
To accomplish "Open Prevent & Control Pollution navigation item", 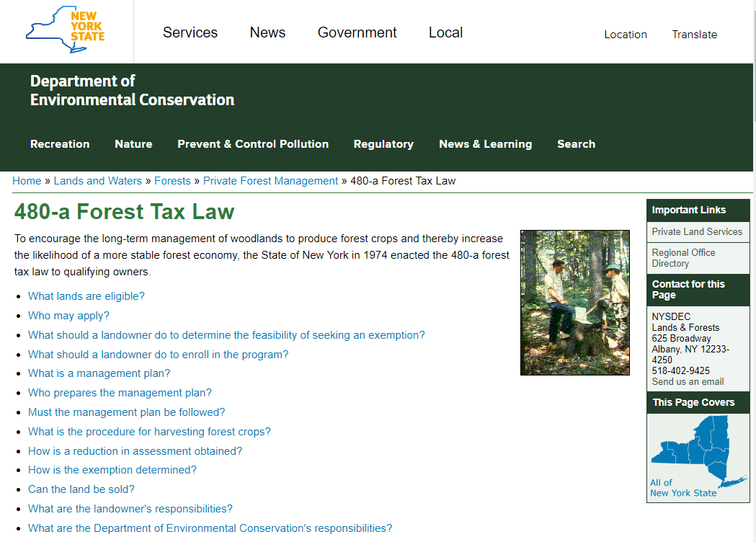I will click(253, 144).
